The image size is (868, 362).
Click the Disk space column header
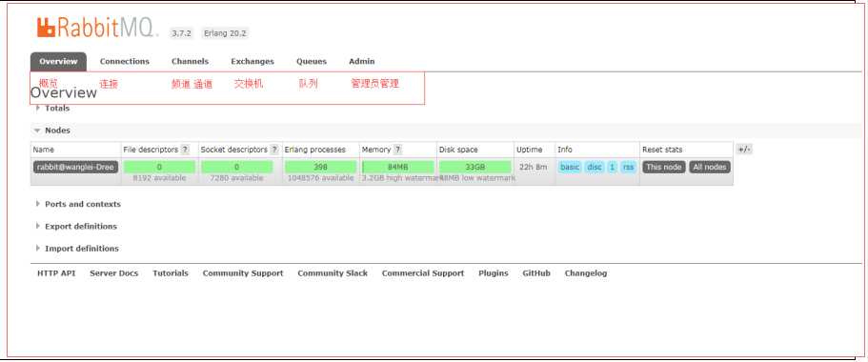458,150
